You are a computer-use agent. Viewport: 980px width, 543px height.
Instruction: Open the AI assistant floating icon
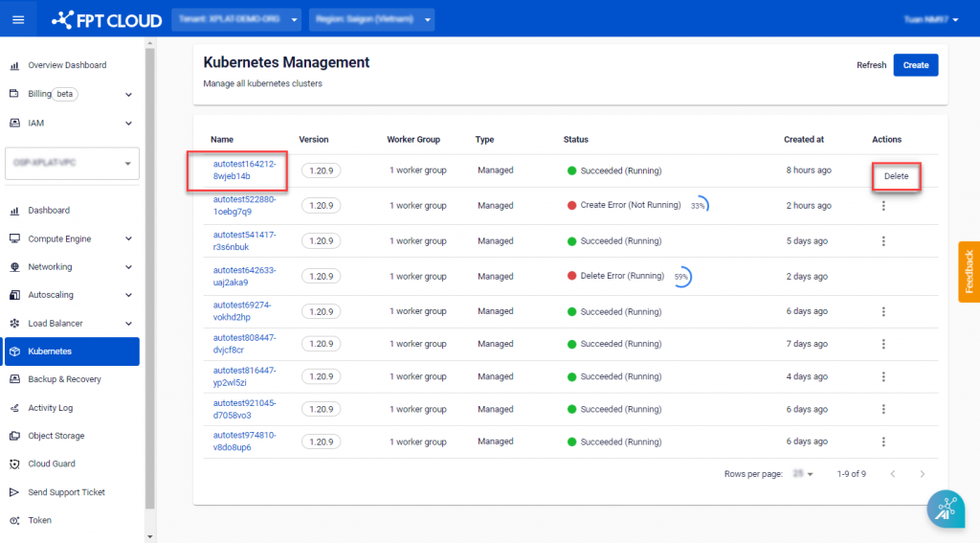945,509
